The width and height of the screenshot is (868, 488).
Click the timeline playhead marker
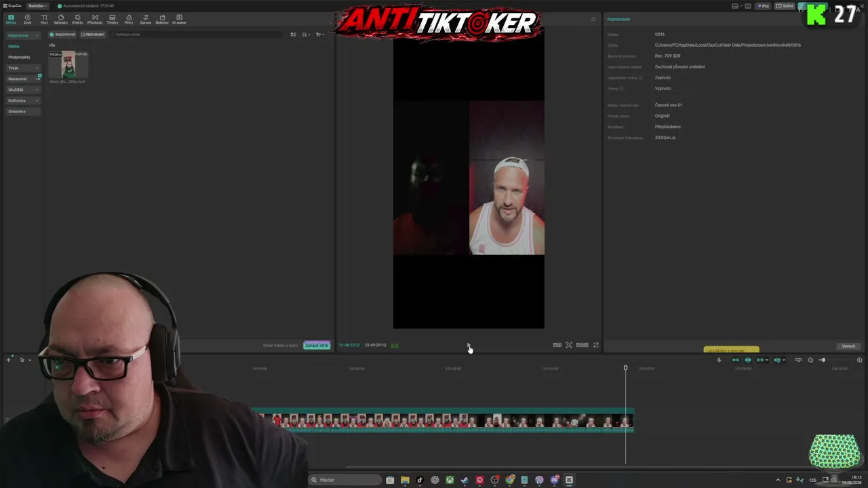tap(625, 368)
